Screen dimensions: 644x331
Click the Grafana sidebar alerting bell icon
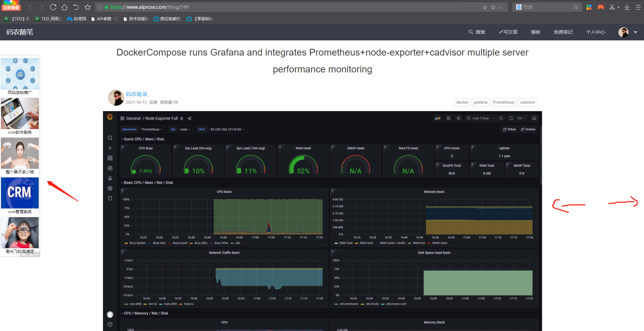point(110,178)
